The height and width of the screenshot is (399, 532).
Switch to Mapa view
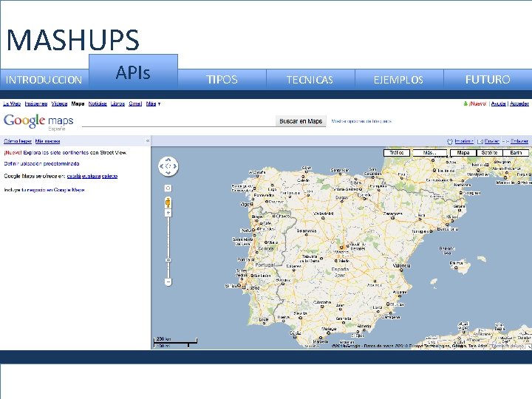tap(463, 153)
